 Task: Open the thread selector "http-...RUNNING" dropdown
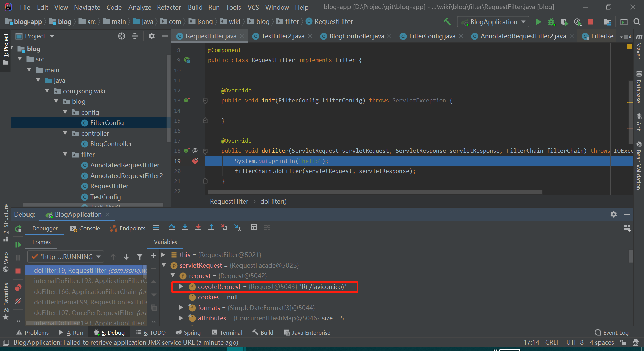click(x=66, y=257)
